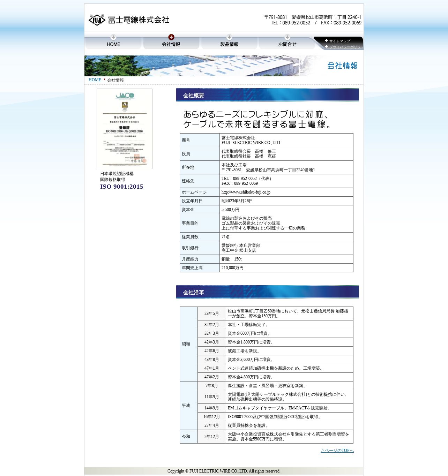Click the 被鉛工場を新設。 entry
The image size is (448, 476).
tap(244, 351)
